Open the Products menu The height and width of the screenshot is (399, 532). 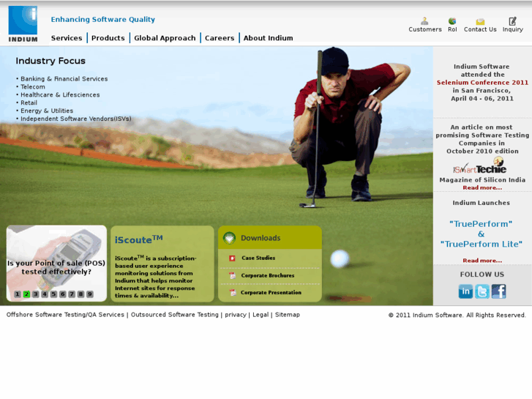[108, 38]
